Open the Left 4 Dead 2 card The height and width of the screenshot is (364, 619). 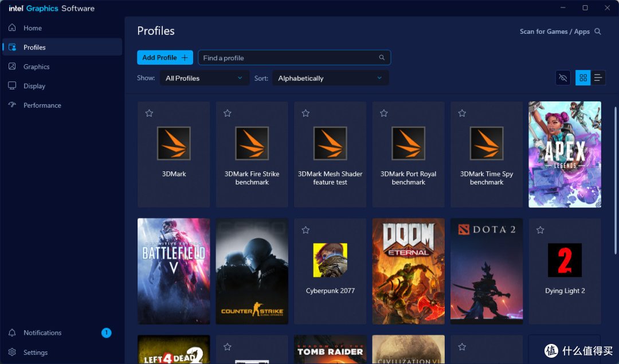tap(174, 350)
